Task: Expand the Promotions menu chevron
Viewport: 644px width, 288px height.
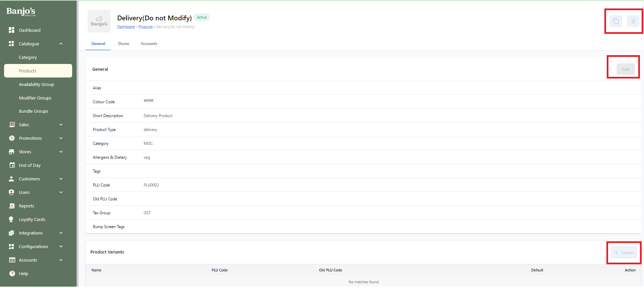Action: point(61,138)
